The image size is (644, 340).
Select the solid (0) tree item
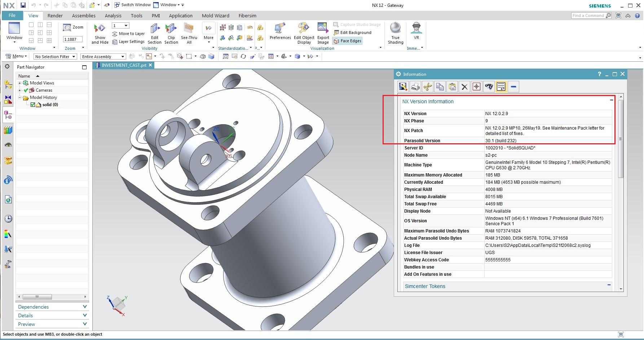pyautogui.click(x=50, y=105)
